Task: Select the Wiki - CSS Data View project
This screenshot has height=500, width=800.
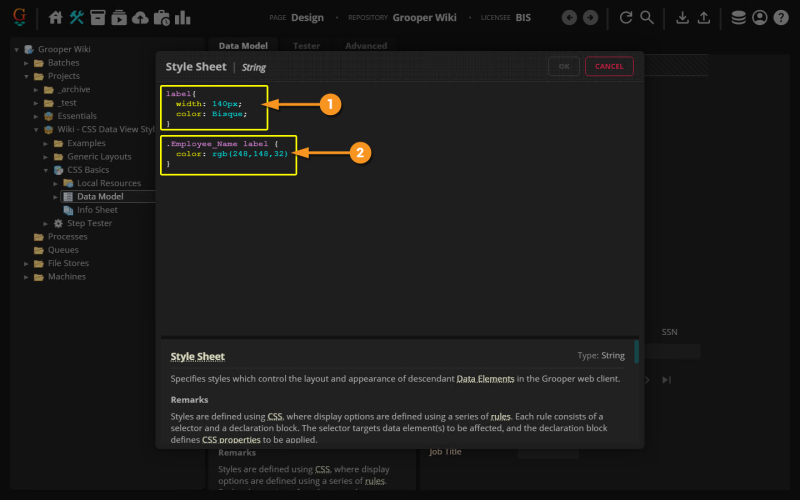Action: (x=105, y=129)
